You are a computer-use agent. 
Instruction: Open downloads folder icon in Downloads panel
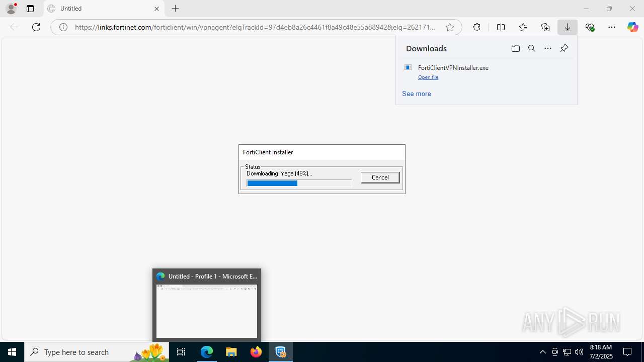(515, 48)
